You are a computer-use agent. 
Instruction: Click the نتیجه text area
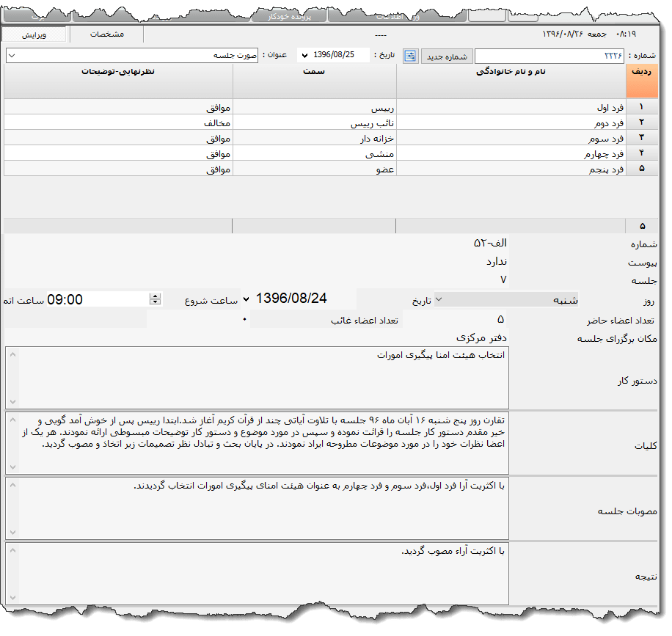point(257,572)
